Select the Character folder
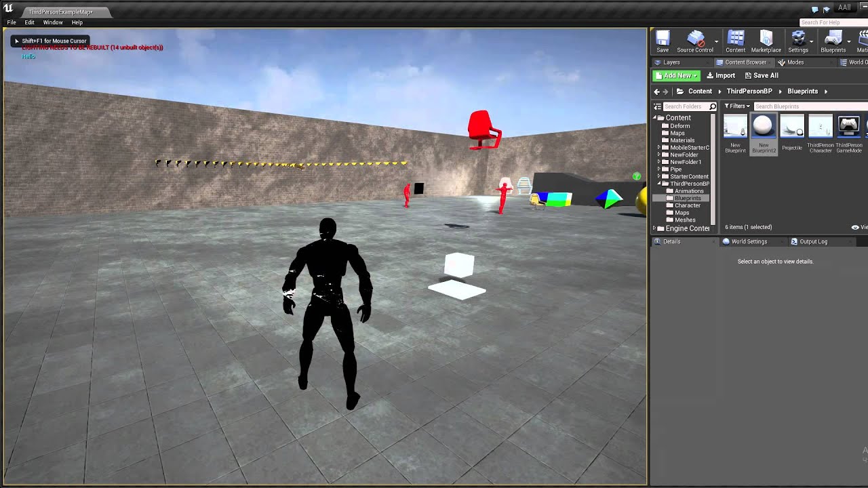This screenshot has width=868, height=488. (687, 205)
